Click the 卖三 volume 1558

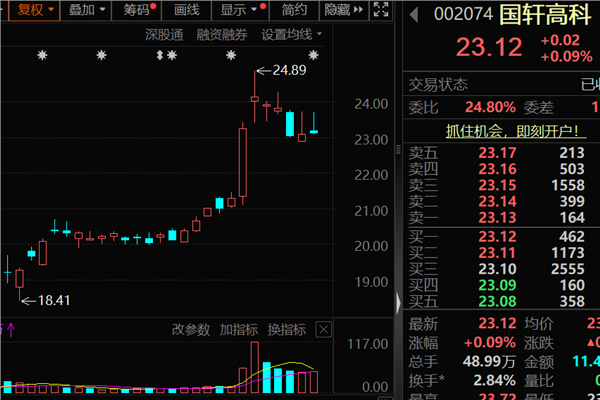tap(568, 185)
